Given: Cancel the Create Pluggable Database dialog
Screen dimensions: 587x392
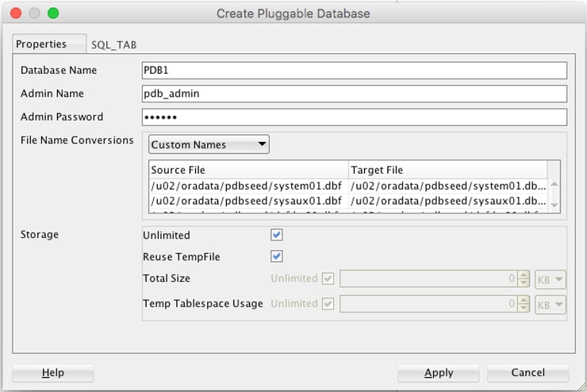Looking at the screenshot, I should (x=528, y=373).
